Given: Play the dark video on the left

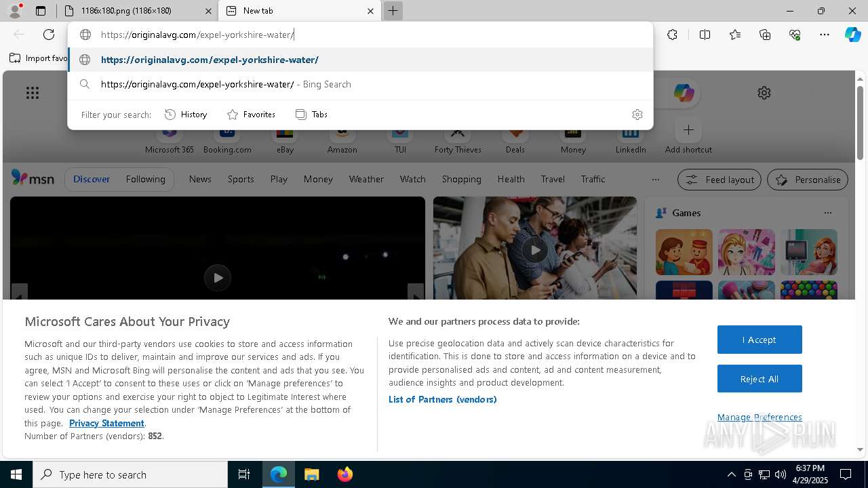Looking at the screenshot, I should (x=218, y=278).
